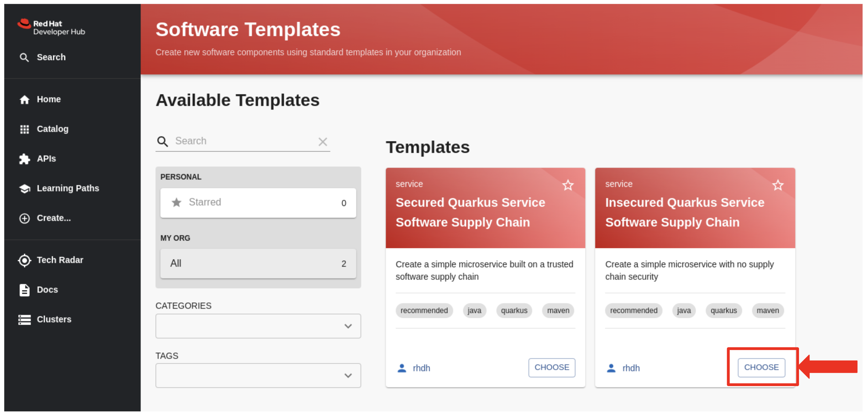Click the 'Software Templates' page title

pyautogui.click(x=248, y=30)
